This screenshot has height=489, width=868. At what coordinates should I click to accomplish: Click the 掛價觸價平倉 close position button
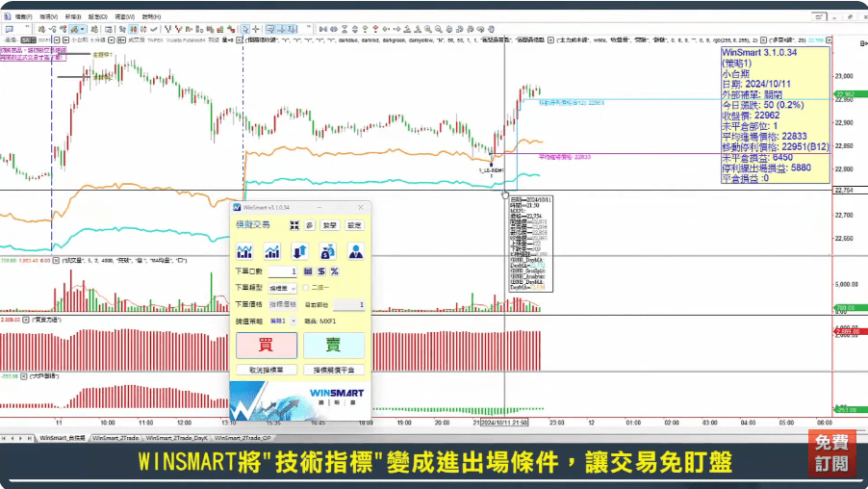[x=334, y=370]
